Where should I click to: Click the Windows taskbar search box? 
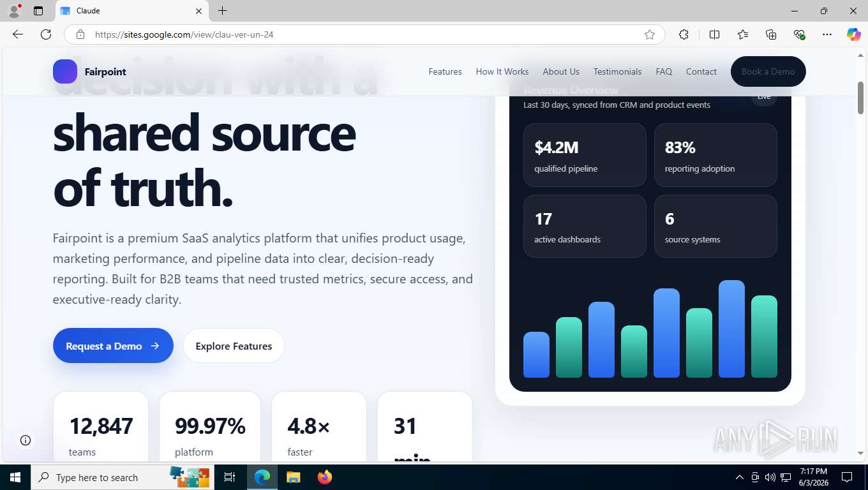[123, 477]
